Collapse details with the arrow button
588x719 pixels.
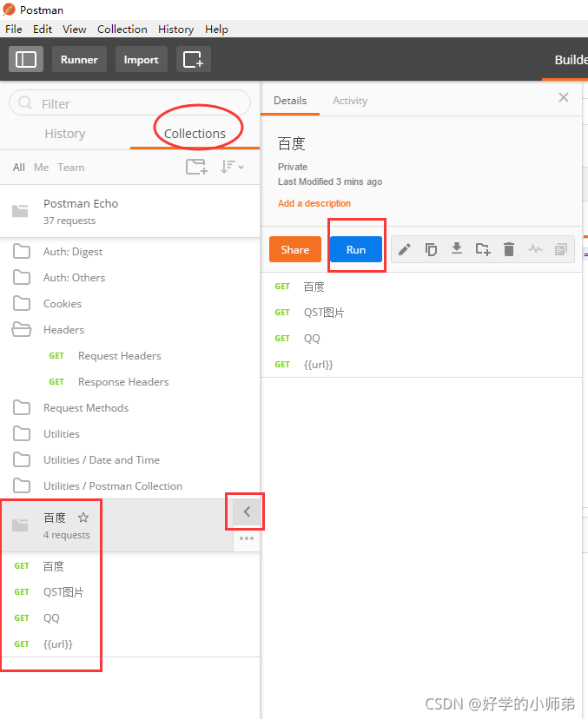247,511
